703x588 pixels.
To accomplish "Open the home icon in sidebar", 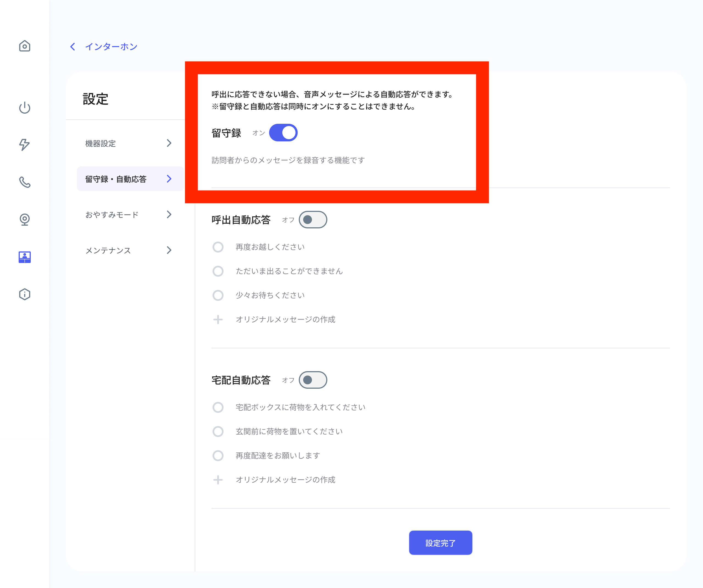I will point(24,46).
